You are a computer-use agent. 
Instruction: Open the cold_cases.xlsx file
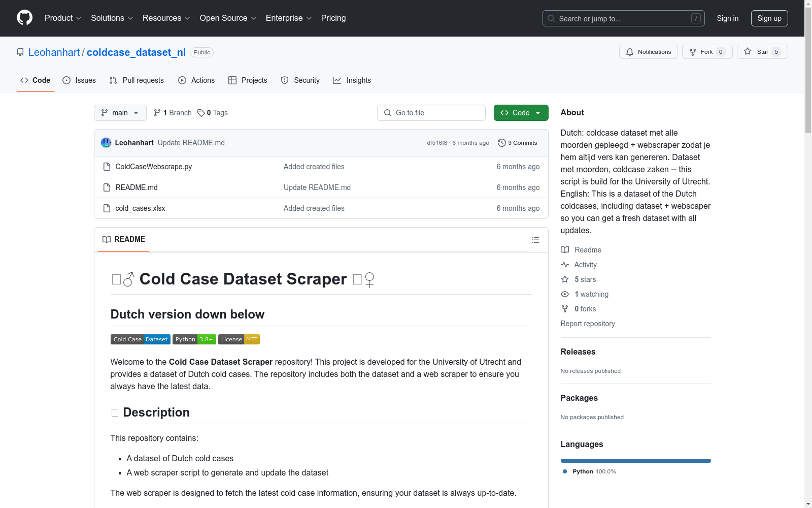[140, 208]
